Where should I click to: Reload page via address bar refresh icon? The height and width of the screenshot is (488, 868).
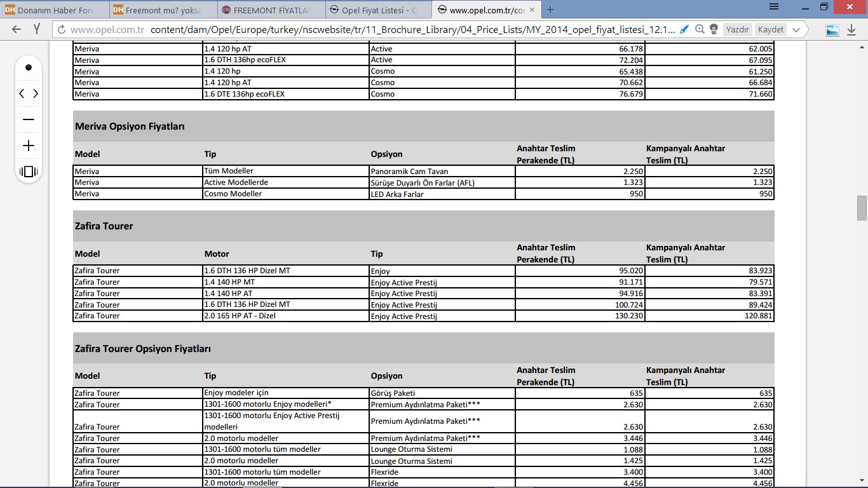[62, 29]
